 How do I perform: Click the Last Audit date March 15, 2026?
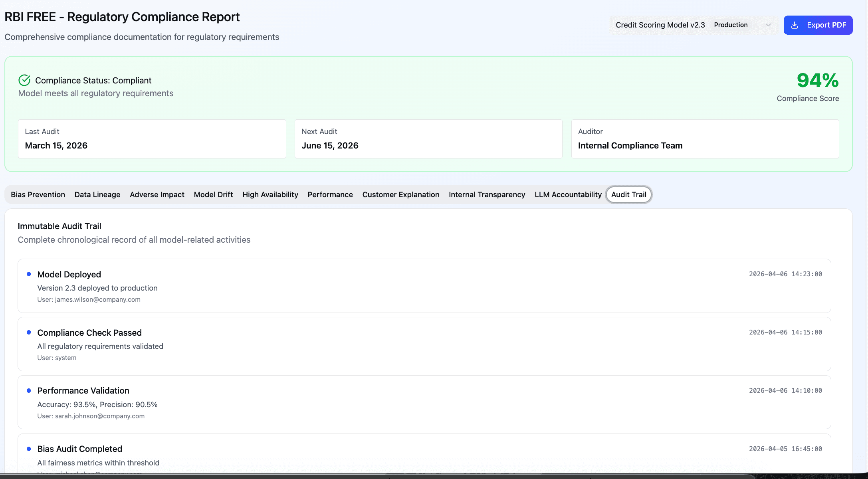pyautogui.click(x=56, y=145)
